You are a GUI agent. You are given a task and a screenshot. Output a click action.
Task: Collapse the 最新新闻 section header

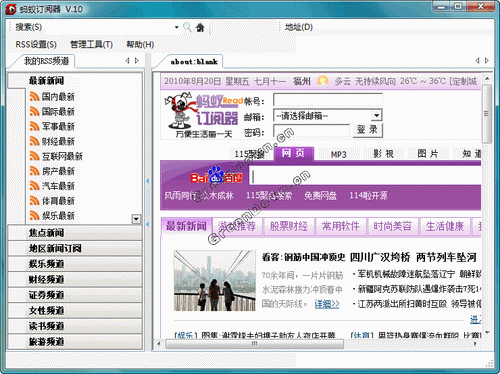(75, 80)
